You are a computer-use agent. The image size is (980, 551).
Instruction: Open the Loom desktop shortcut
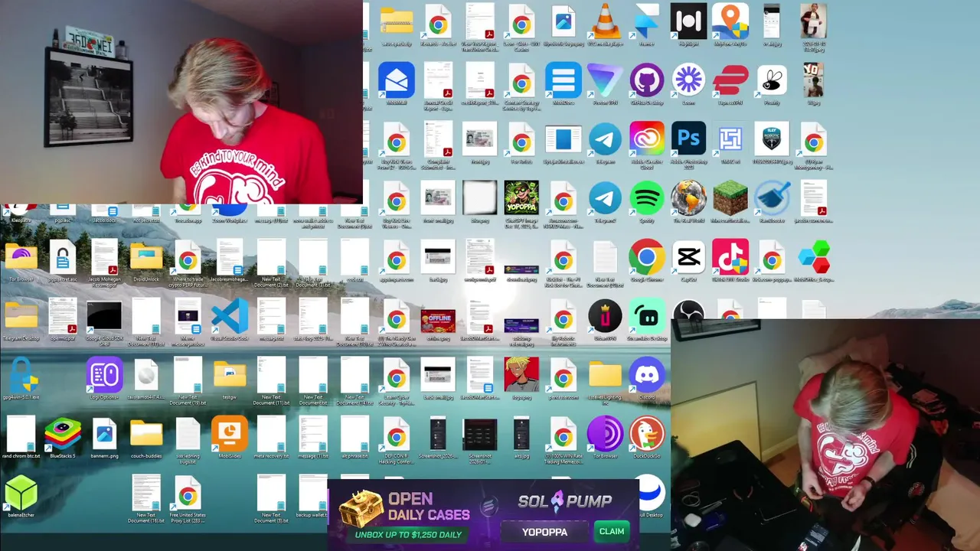[x=688, y=80]
